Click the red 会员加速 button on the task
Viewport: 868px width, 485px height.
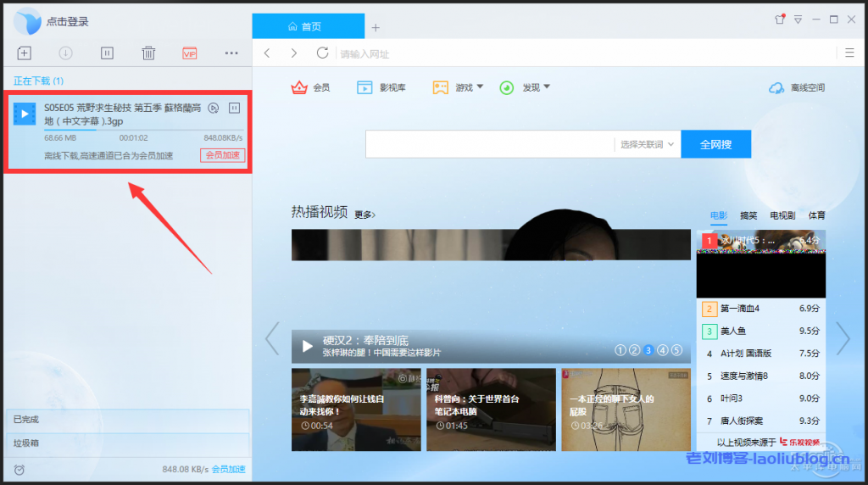[222, 155]
